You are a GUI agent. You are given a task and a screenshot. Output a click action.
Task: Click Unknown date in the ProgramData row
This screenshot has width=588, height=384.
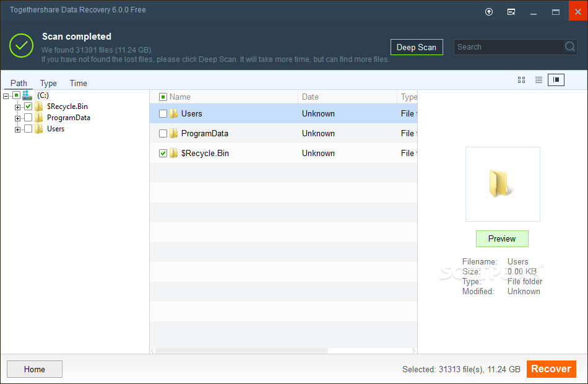point(318,133)
